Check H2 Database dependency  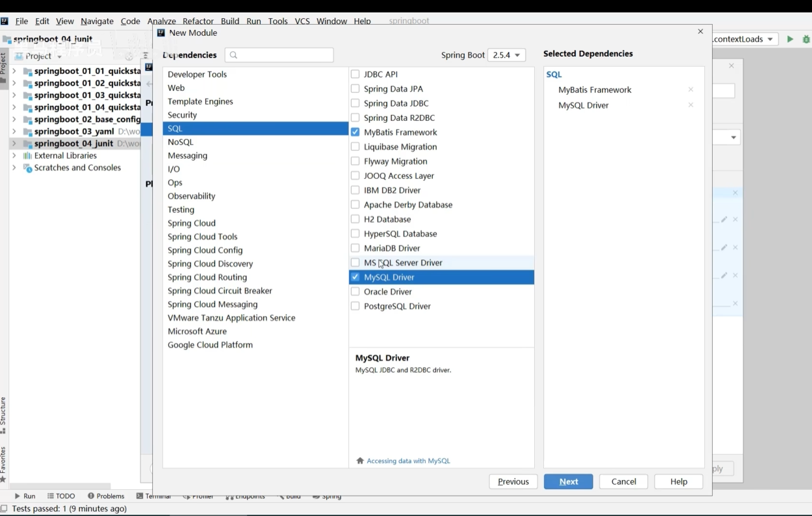[355, 219]
